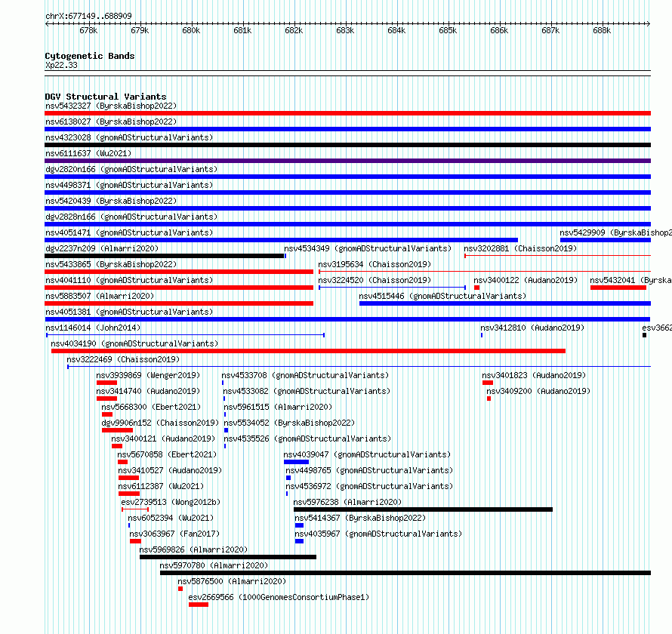Select nsv3412810 (Audano2019) label
This screenshot has width=672, height=634.
(x=532, y=328)
